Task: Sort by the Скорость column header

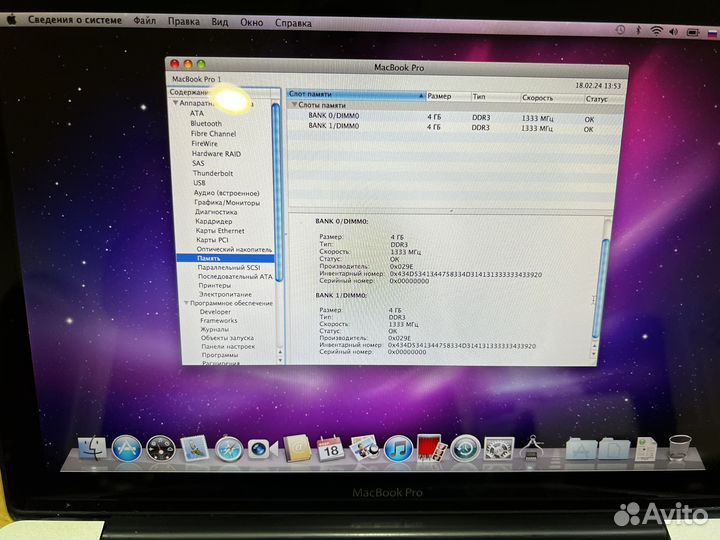Action: point(552,98)
